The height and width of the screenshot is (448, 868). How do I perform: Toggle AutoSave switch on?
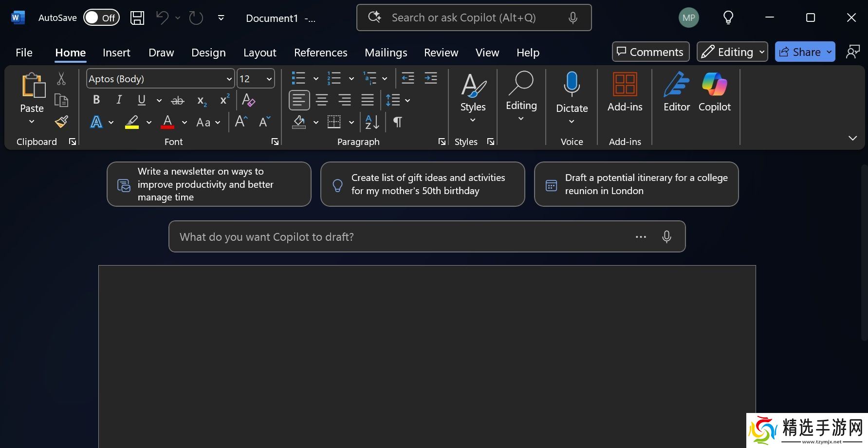click(x=101, y=18)
